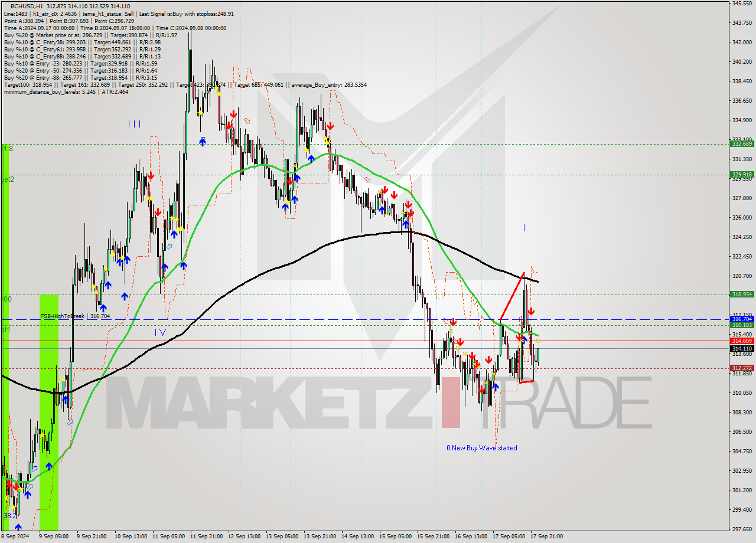
Task: Click the 334.900 price axis value
Action: click(x=742, y=120)
